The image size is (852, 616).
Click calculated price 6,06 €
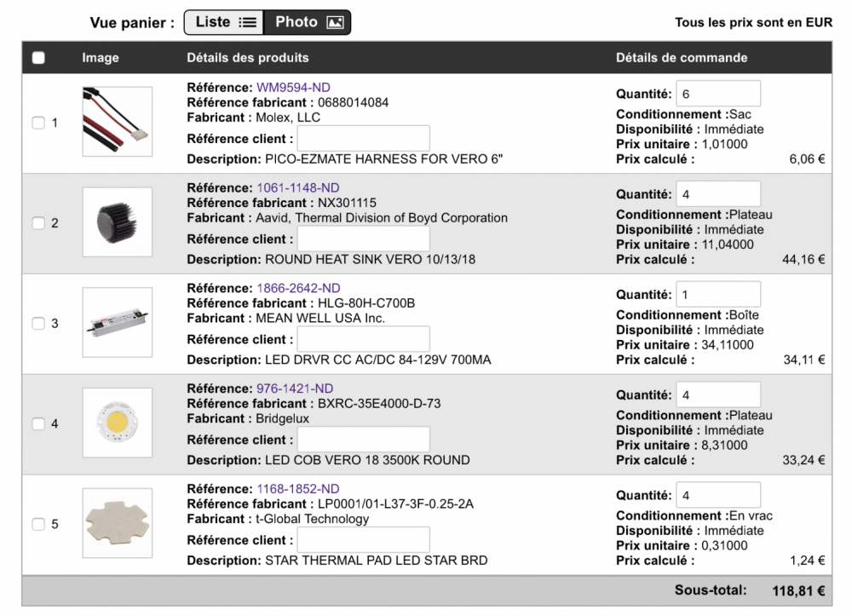[x=807, y=159]
